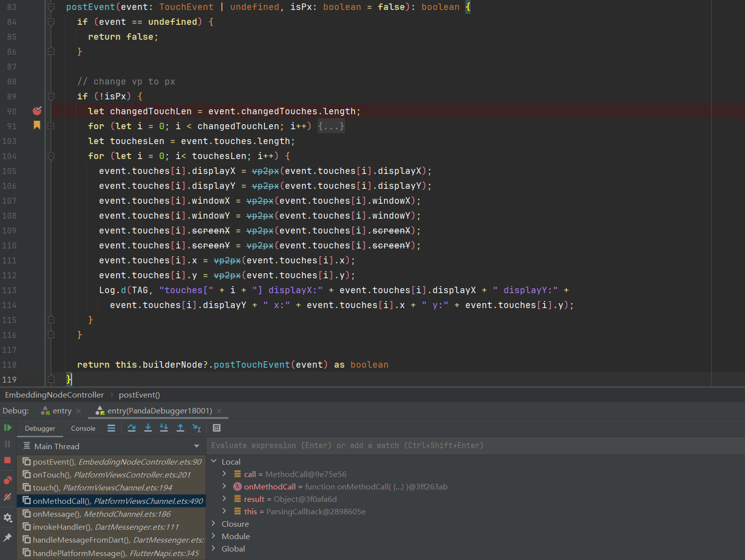Select the entry(PandaDebugger18001) debug tab

tap(159, 411)
